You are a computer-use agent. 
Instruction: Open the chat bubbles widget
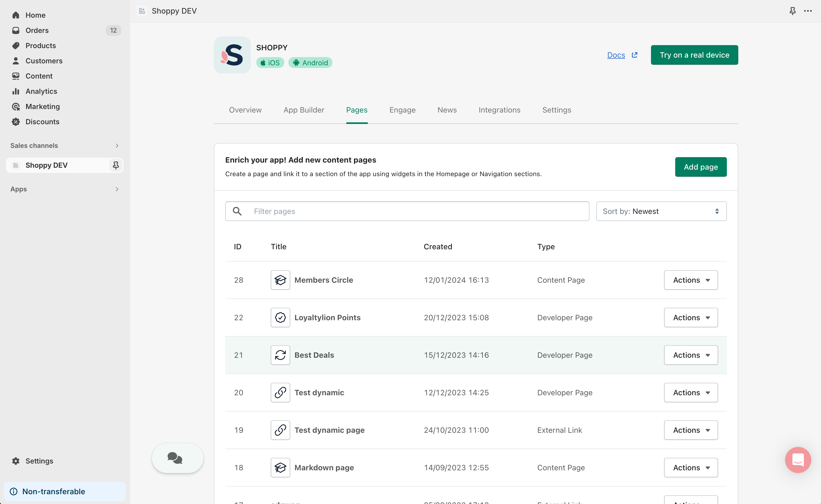(x=177, y=458)
